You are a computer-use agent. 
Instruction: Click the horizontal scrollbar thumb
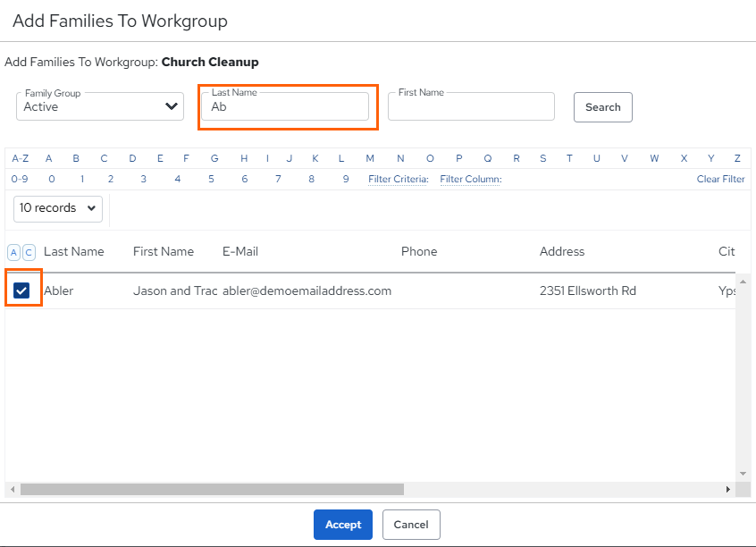click(212, 489)
